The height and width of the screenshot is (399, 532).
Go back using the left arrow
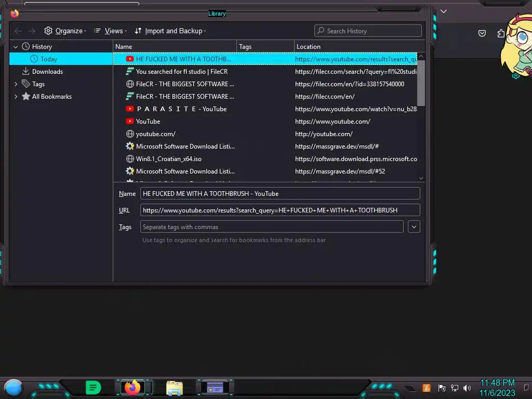18,31
